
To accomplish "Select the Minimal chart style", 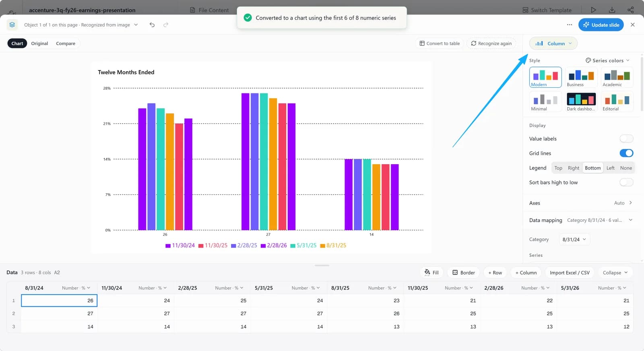I will 545,101.
